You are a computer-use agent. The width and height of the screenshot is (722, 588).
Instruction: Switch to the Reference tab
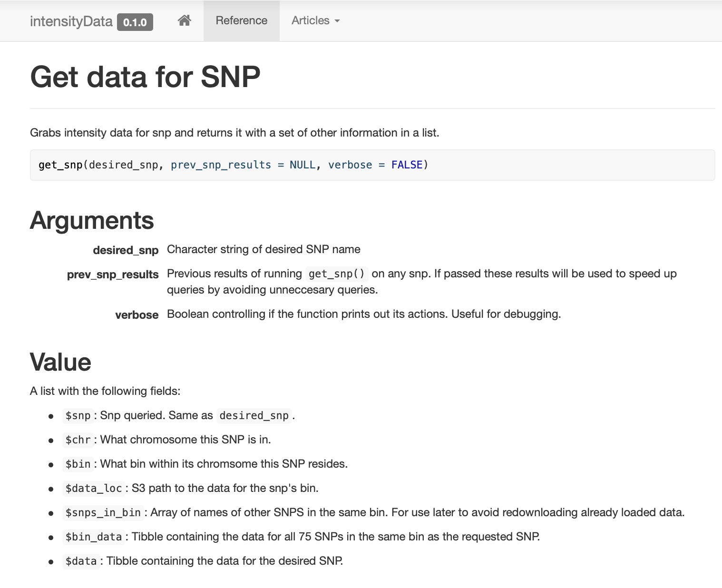pyautogui.click(x=241, y=20)
